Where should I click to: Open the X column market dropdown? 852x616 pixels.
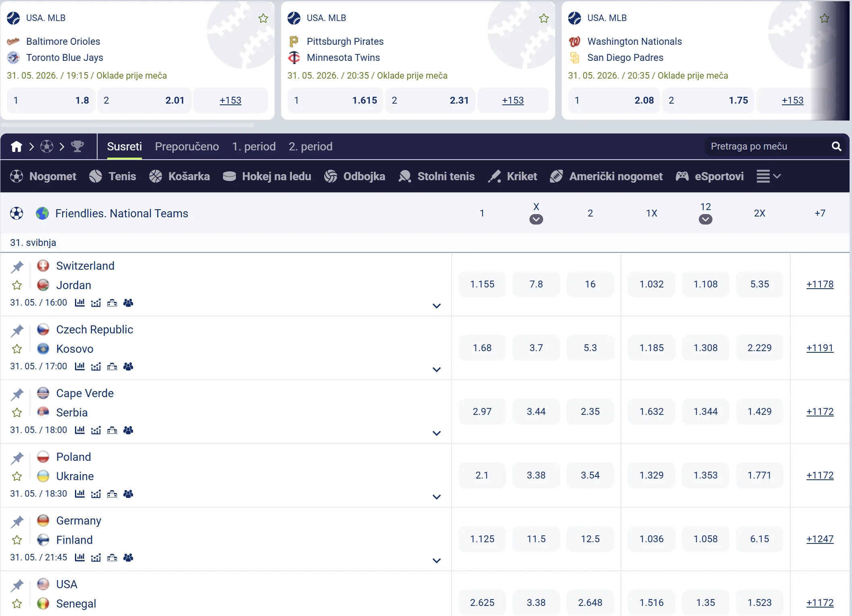tap(536, 219)
